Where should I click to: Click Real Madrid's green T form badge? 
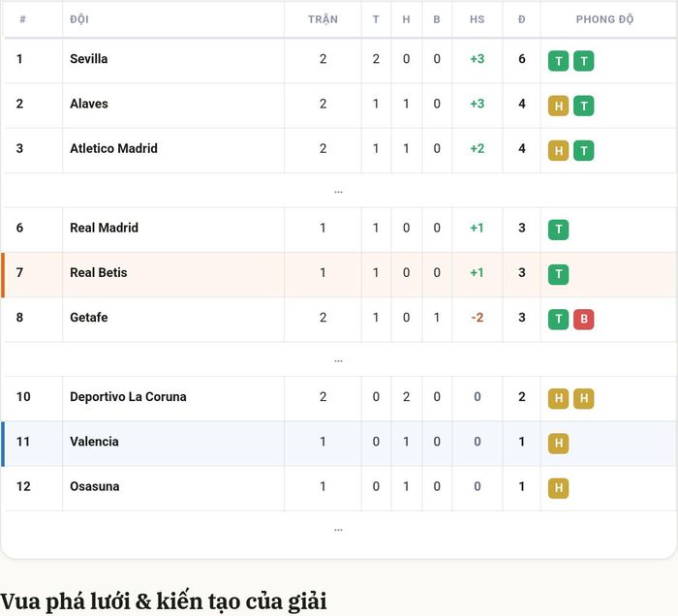pyautogui.click(x=558, y=230)
